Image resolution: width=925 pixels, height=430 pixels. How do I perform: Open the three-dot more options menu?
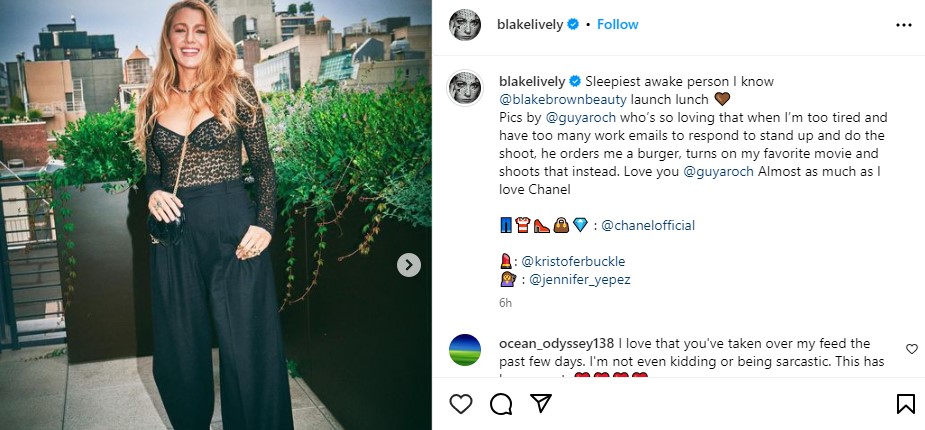(904, 24)
